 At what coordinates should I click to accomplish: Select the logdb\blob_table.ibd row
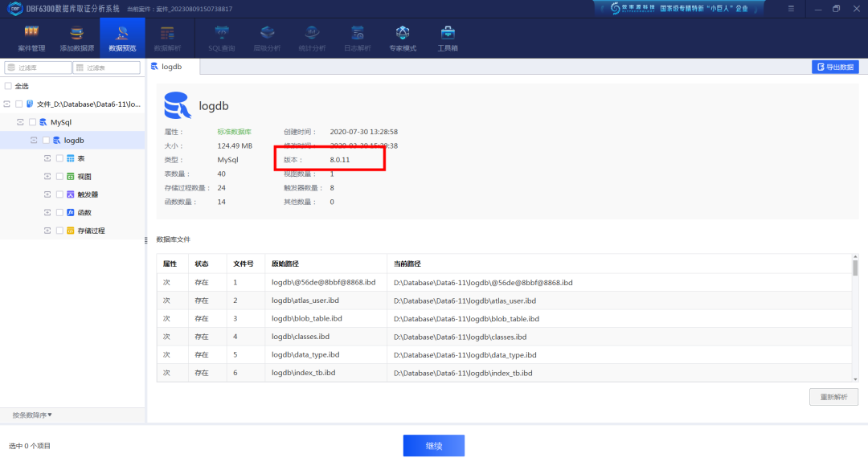504,319
